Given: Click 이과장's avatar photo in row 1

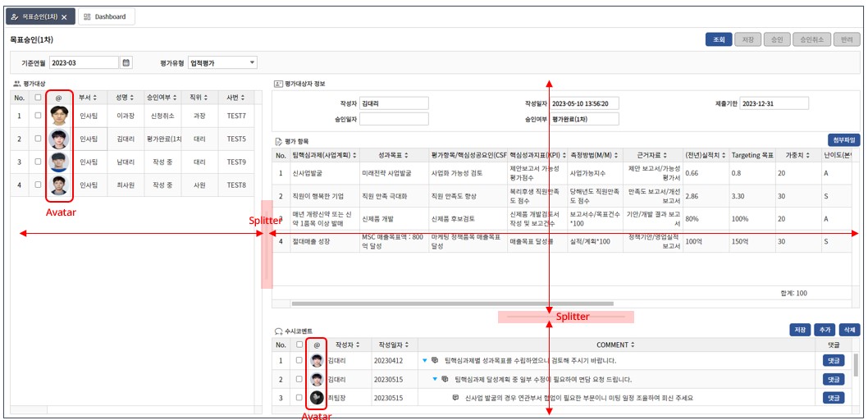Looking at the screenshot, I should pos(58,116).
